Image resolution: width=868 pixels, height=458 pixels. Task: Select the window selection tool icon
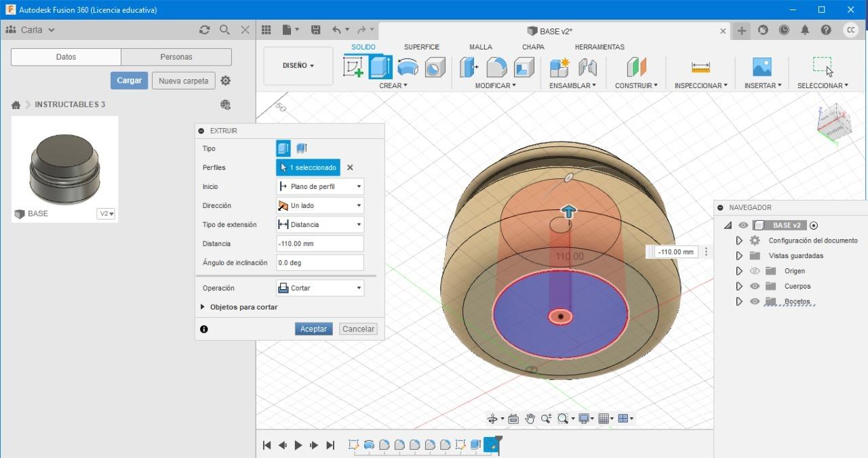[x=823, y=66]
